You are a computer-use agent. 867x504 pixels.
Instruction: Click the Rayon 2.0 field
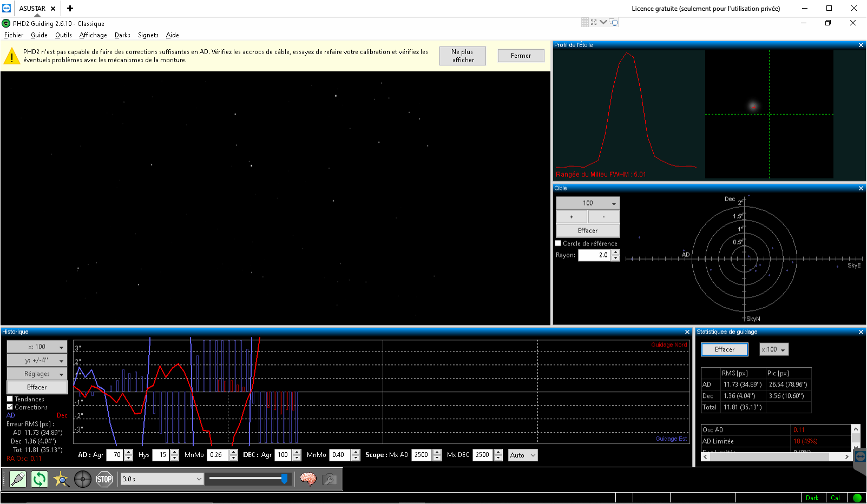coord(595,255)
